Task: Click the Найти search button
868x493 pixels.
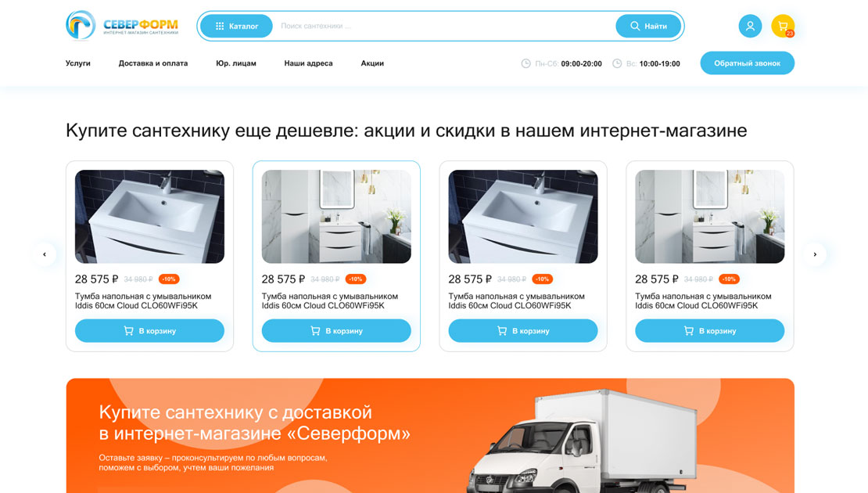Action: coord(648,26)
